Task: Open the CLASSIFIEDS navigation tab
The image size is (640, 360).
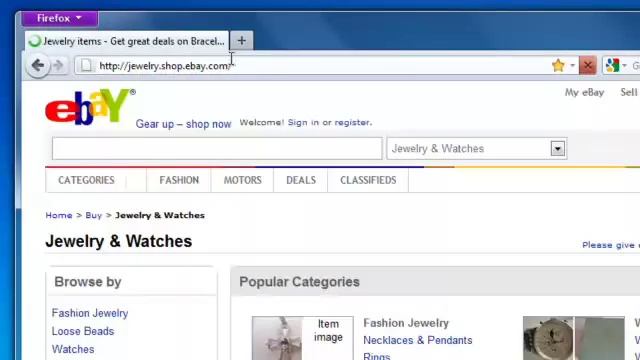Action: 368,180
